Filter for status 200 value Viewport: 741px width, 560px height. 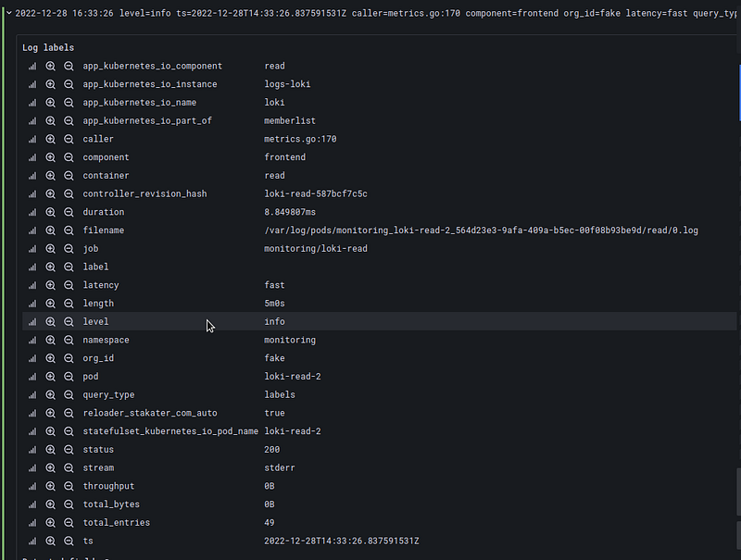[51, 450]
